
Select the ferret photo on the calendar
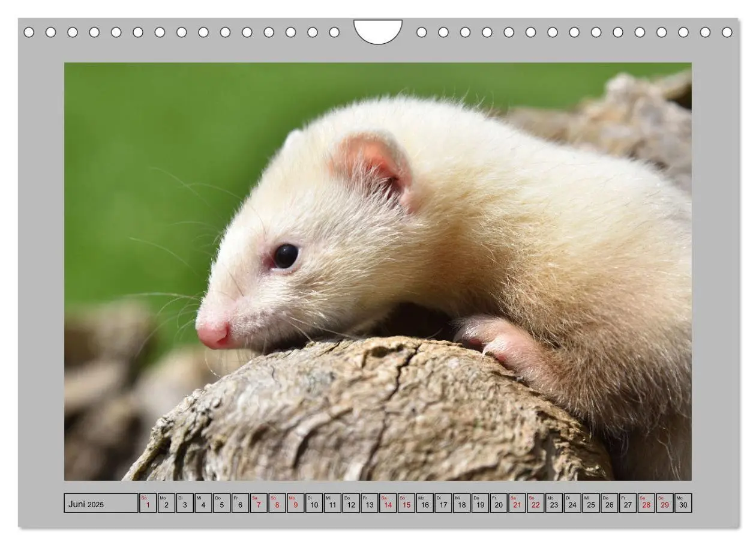[x=378, y=271]
